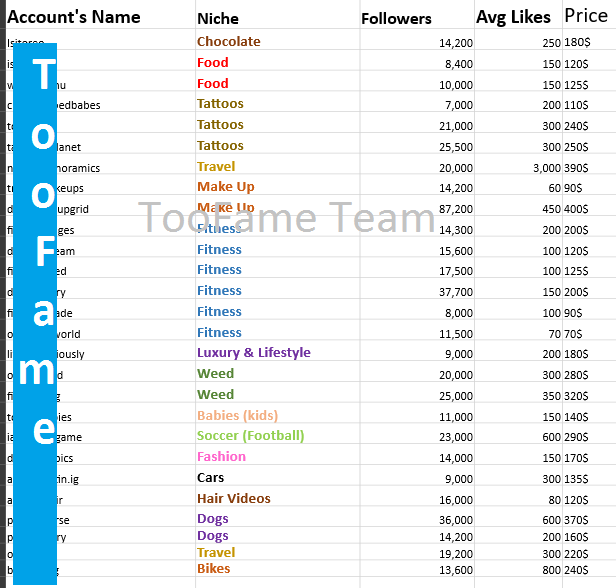This screenshot has width=616, height=588.
Task: Select the Price header cell
Action: [x=589, y=15]
